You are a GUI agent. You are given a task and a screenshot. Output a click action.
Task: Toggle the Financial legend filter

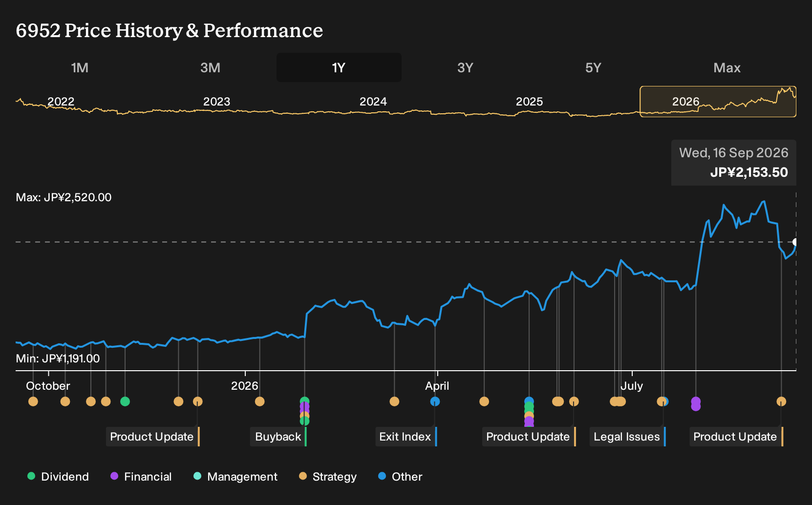pyautogui.click(x=141, y=477)
